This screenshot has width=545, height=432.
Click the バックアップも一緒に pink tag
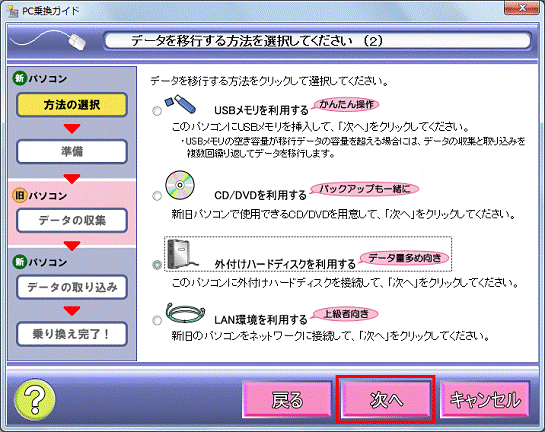point(364,189)
